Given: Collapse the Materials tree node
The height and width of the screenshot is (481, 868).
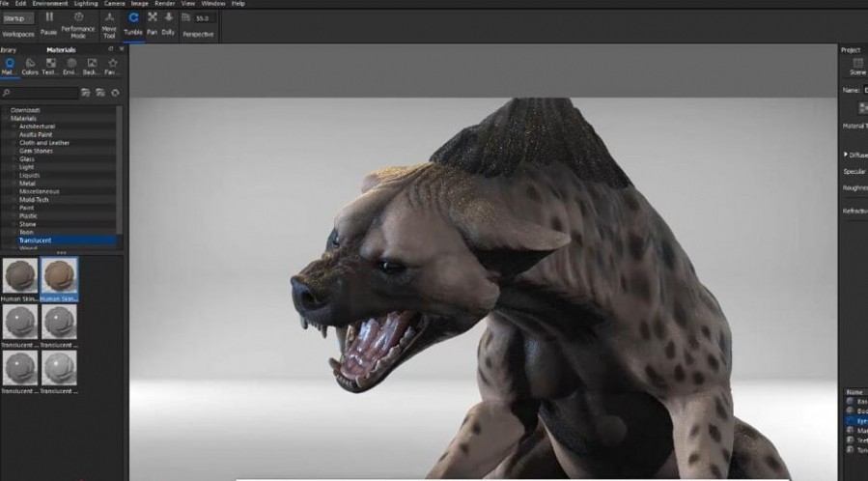Looking at the screenshot, I should 6,119.
